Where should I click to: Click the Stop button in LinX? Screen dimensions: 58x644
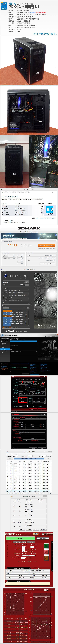[x=48, y=458]
